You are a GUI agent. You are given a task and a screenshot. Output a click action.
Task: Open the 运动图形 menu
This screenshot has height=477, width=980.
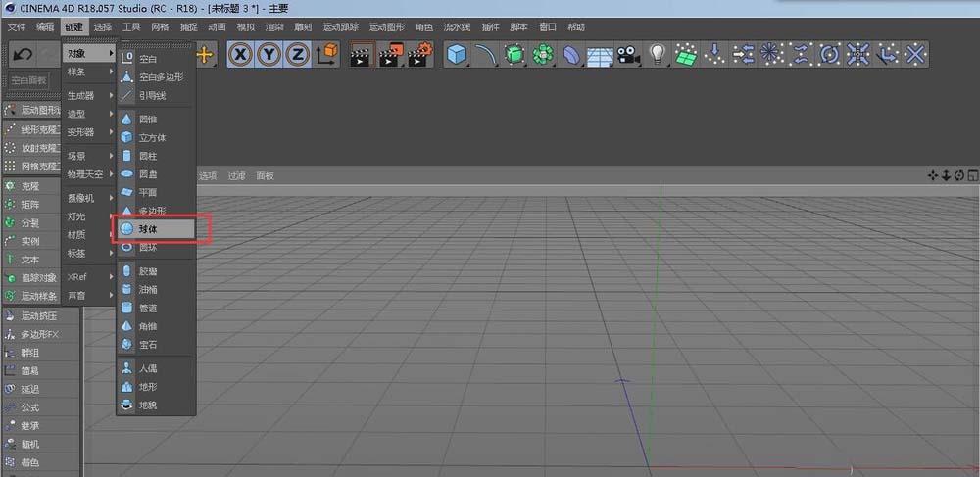pos(387,27)
